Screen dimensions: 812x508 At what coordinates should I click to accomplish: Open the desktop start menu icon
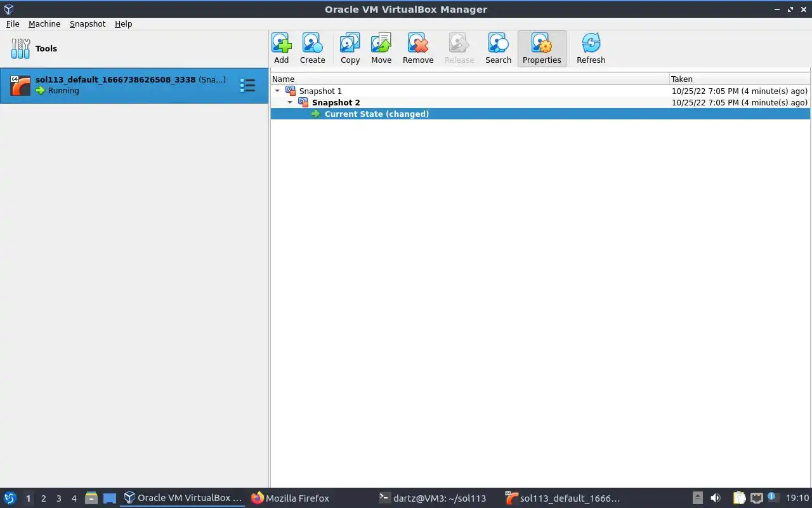pos(10,498)
